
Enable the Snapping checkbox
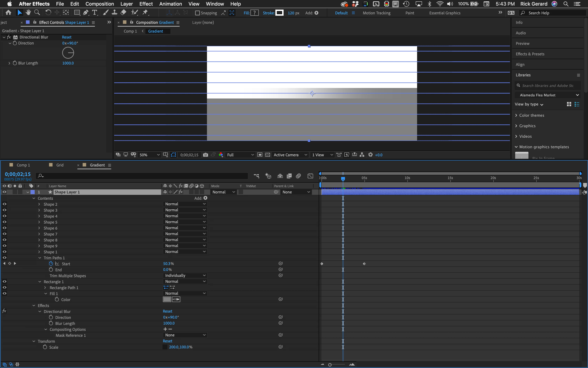tap(198, 13)
